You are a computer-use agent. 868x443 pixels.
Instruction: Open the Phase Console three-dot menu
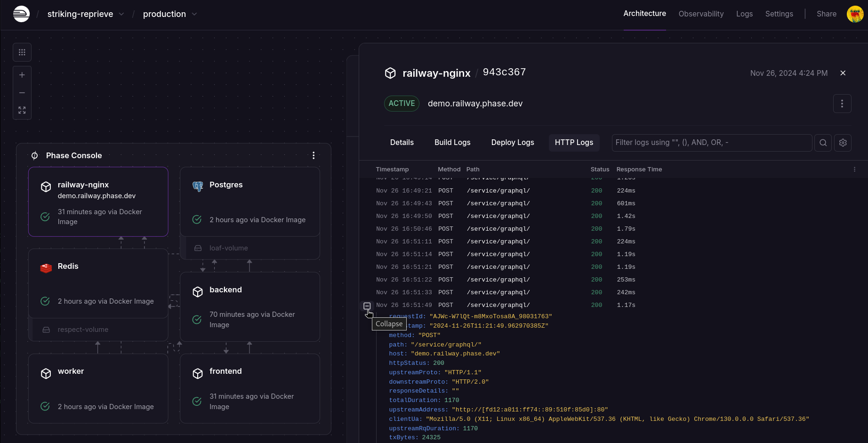click(x=313, y=155)
